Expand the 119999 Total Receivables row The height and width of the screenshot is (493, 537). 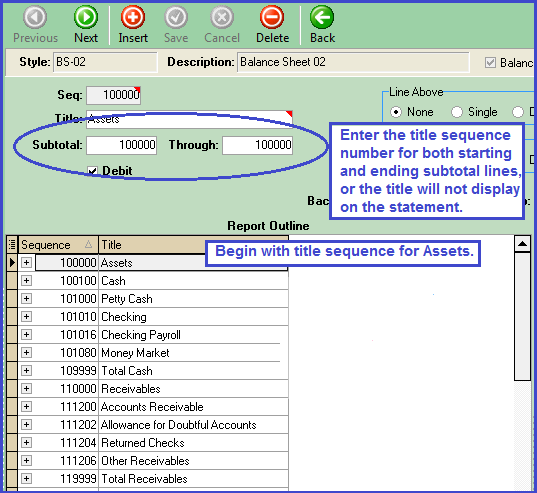coord(26,478)
